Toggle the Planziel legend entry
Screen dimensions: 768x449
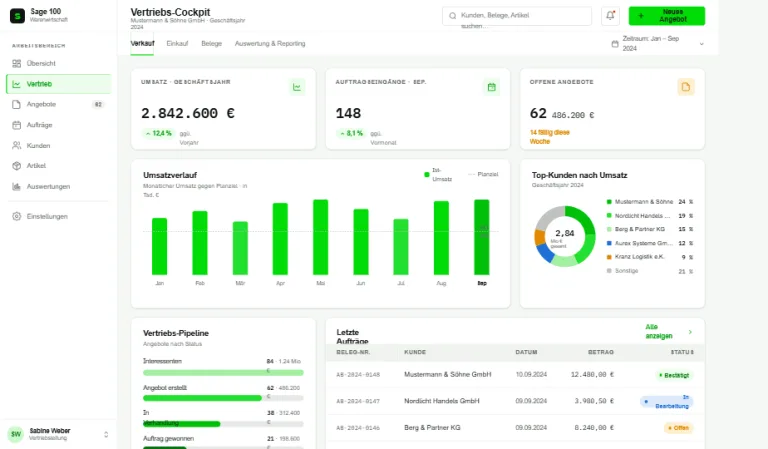[483, 174]
